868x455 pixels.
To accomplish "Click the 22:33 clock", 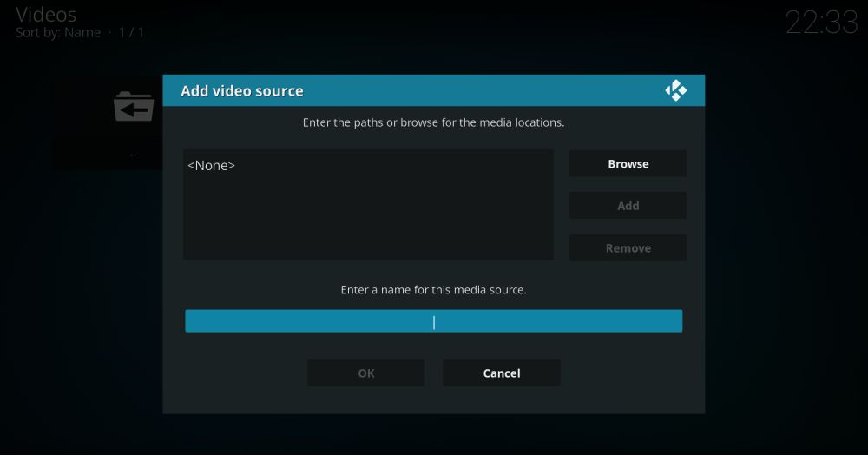I will click(821, 23).
